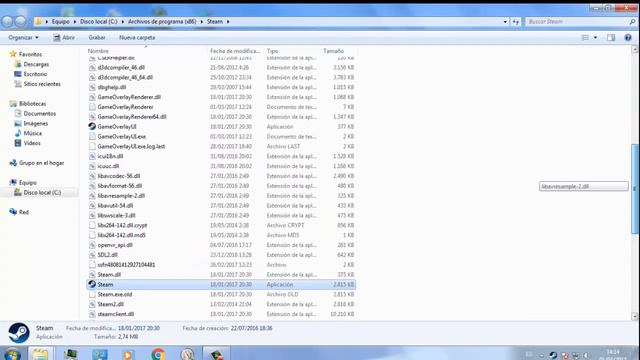The image size is (640, 360).
Task: Select GameOverlayUI.exe.log.last file name
Action: (131, 146)
